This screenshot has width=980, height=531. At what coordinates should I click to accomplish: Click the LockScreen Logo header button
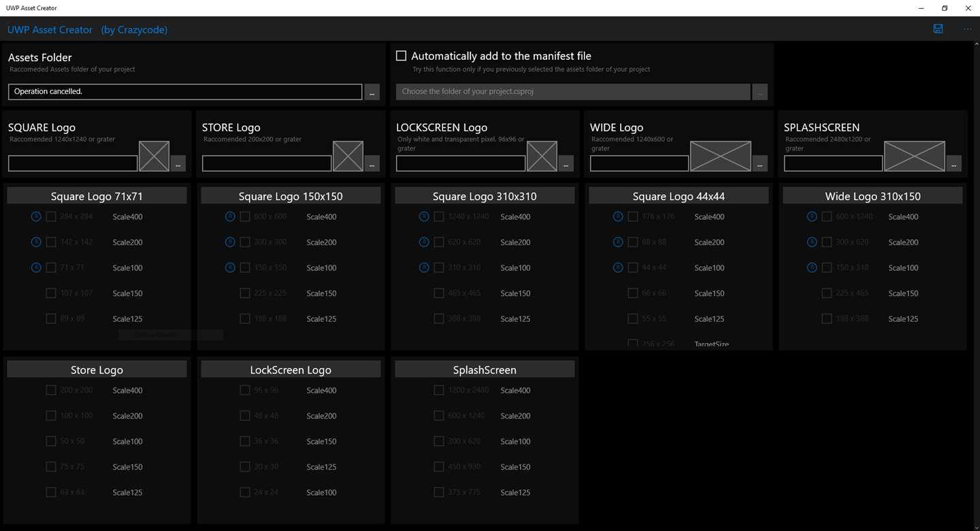(291, 370)
